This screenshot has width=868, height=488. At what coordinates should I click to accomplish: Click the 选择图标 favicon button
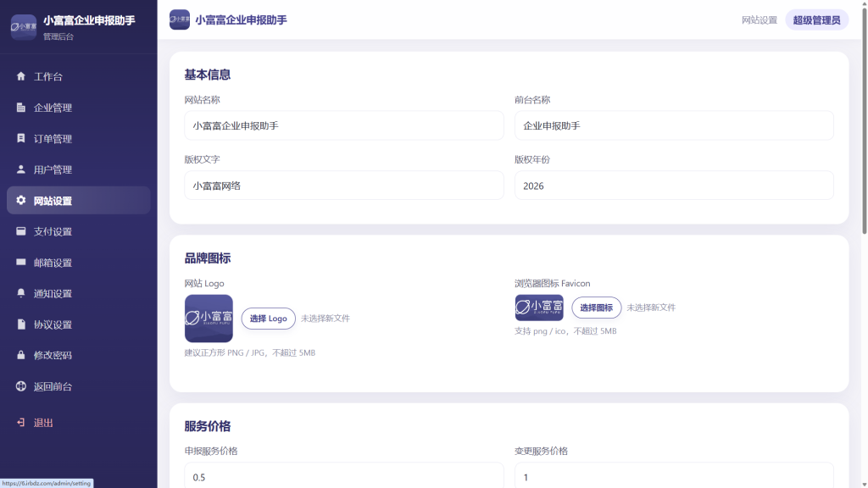tap(596, 308)
